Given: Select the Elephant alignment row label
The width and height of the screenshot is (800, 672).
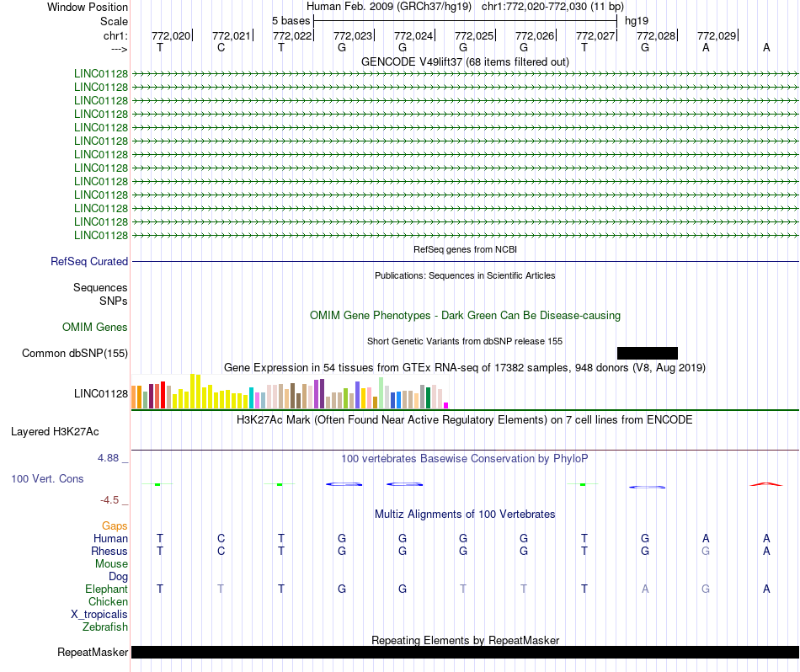Looking at the screenshot, I should click(x=107, y=589).
